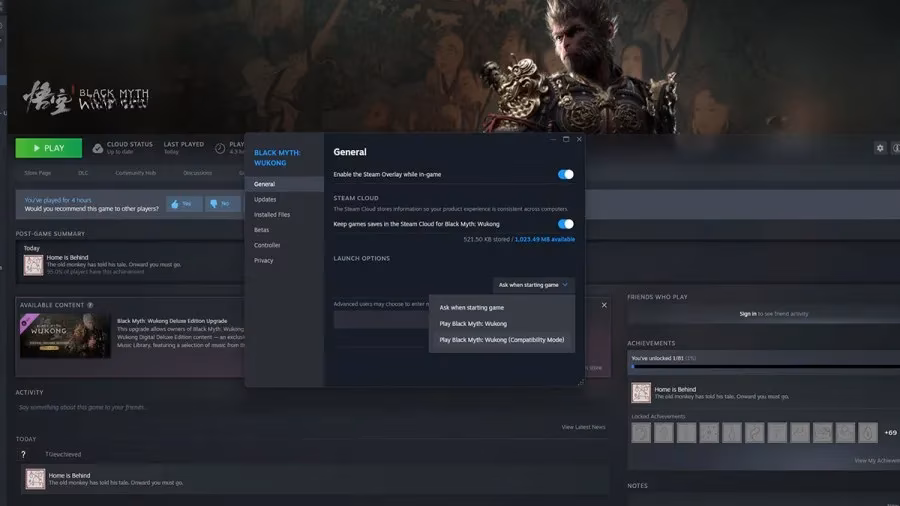Choose the Compatibility Mode launch option
Image resolution: width=900 pixels, height=506 pixels.
click(x=502, y=340)
